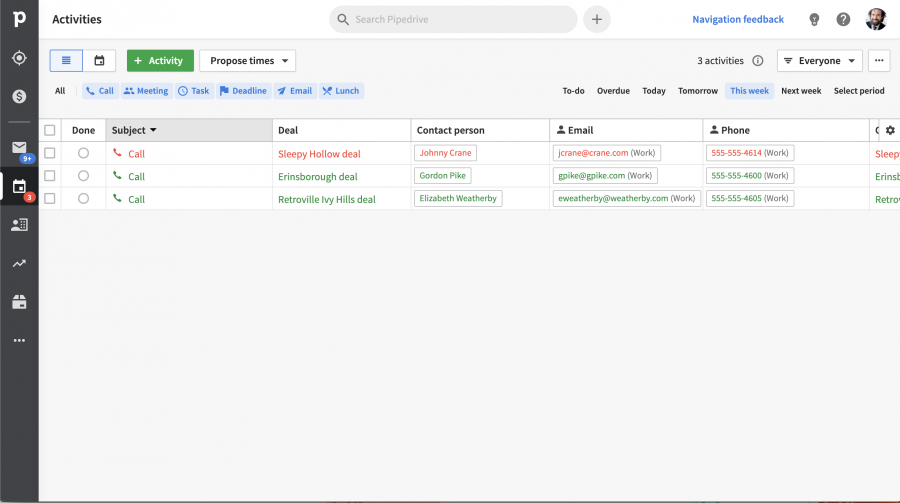
Task: Click the phone icon in Retroville row
Action: (x=117, y=198)
